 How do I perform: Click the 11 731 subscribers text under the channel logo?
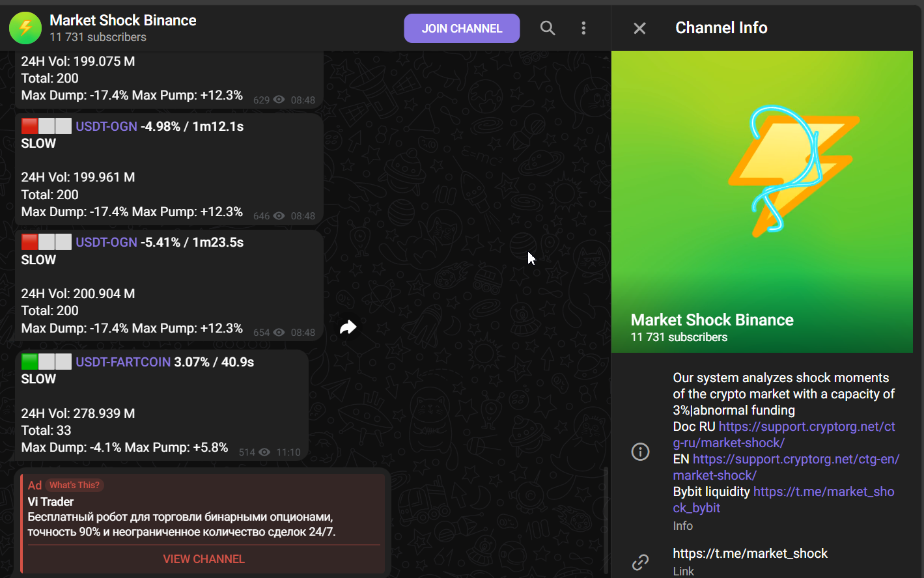(x=679, y=337)
